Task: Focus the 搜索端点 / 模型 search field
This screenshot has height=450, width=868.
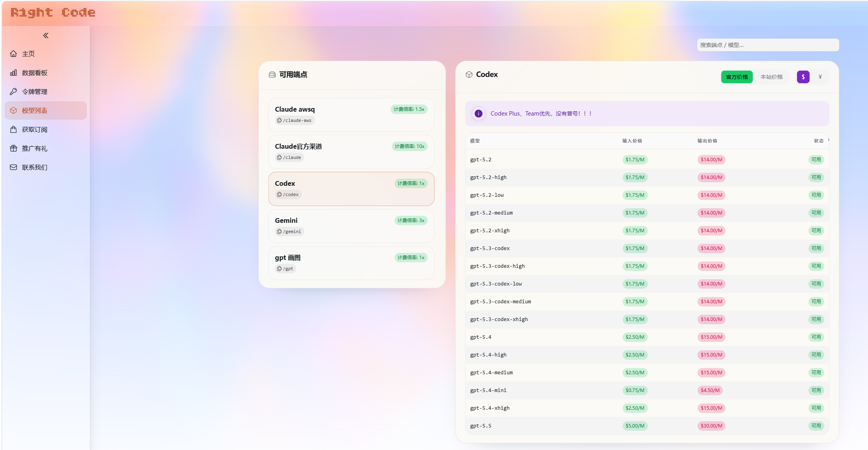Action: click(767, 45)
